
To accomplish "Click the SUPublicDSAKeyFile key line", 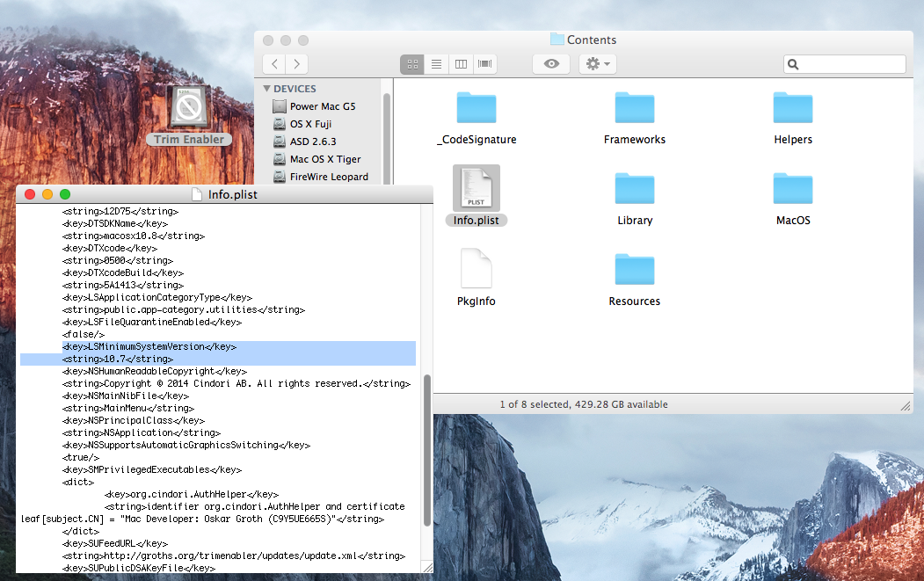I will 139,568.
